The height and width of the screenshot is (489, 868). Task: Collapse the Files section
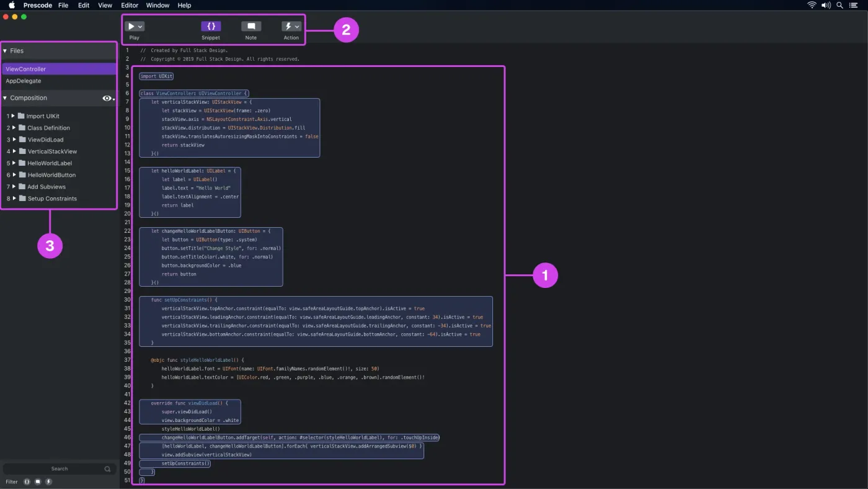[5, 51]
